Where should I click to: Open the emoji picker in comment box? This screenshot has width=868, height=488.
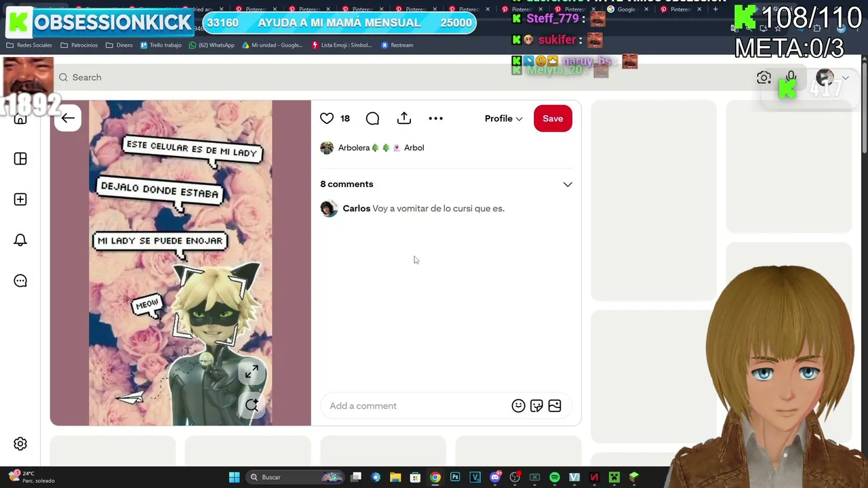pos(518,406)
